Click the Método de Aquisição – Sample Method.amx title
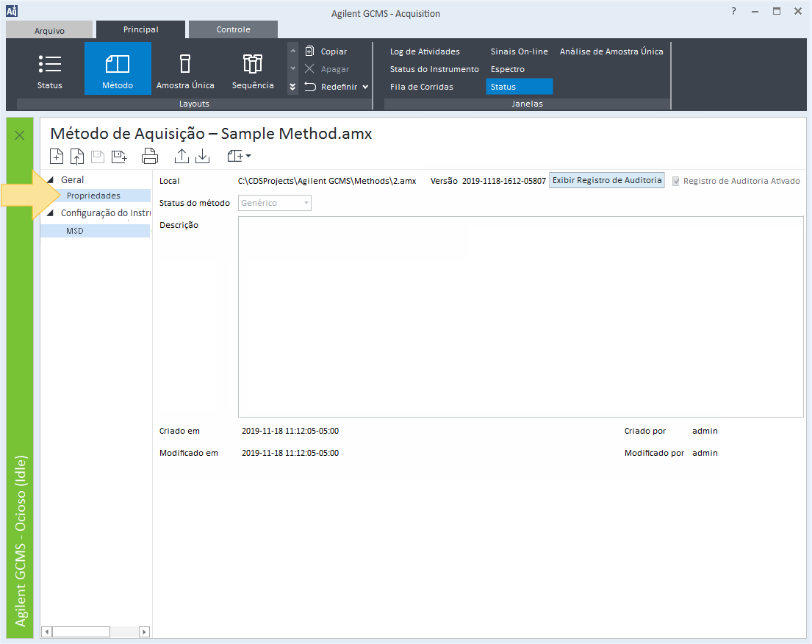Screen dimensions: 812x644 tap(211, 134)
